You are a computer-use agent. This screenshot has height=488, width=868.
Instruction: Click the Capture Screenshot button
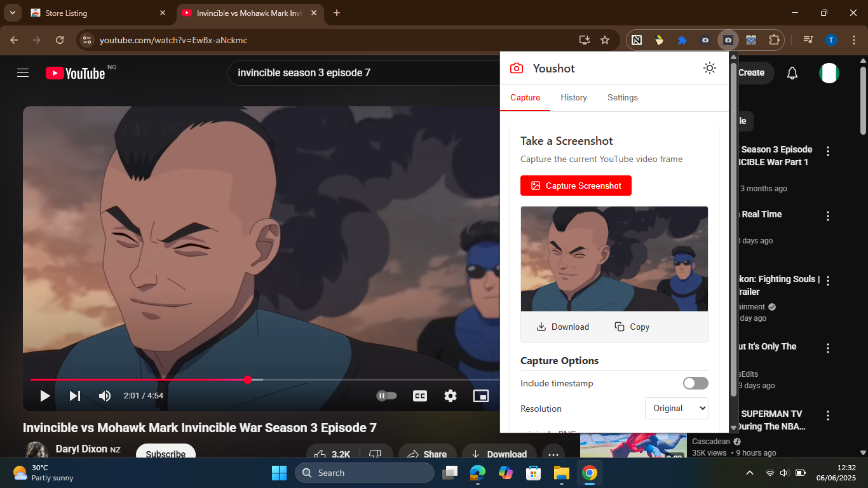coord(576,186)
